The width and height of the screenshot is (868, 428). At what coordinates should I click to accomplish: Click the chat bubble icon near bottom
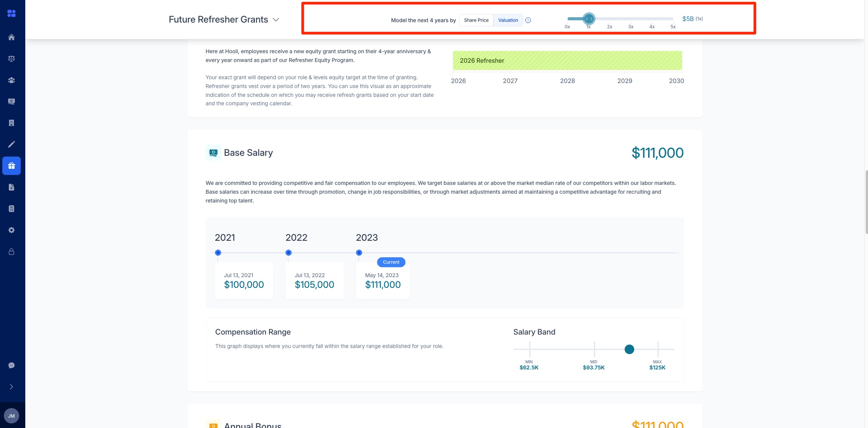click(11, 365)
